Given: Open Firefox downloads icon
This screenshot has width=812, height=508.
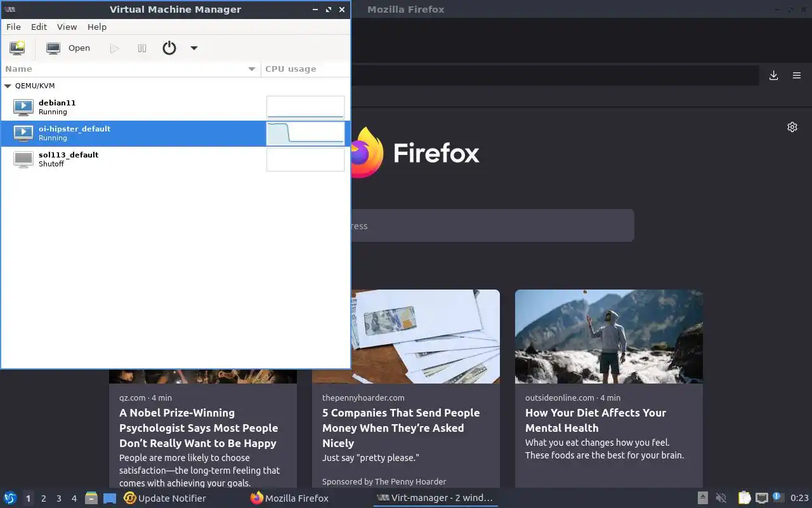Looking at the screenshot, I should pos(773,76).
